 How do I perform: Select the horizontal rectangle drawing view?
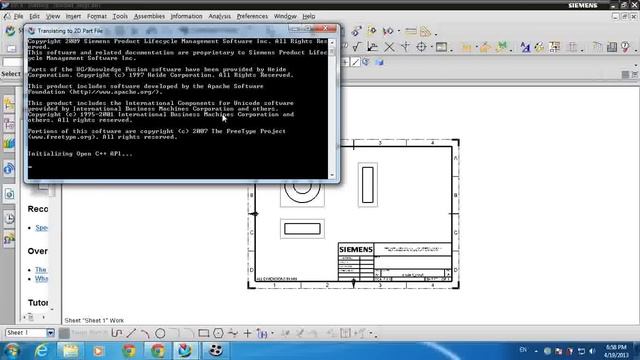click(x=302, y=229)
